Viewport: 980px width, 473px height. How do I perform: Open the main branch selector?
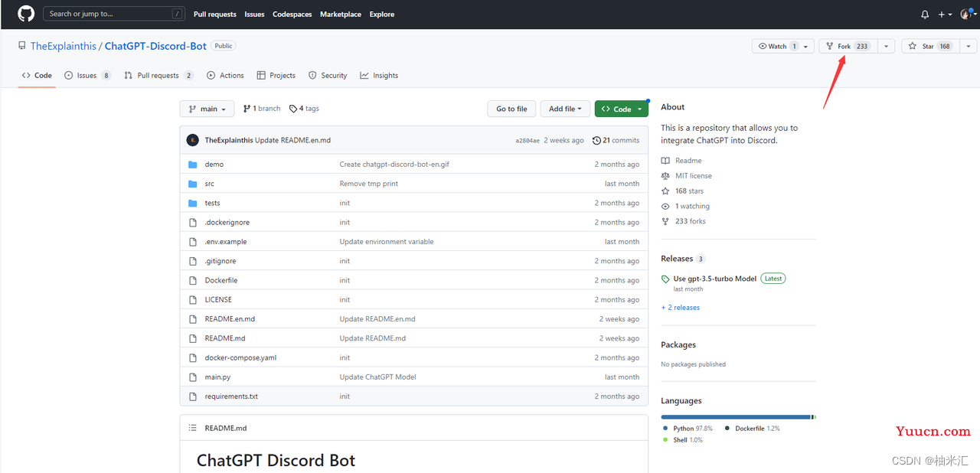tap(207, 109)
